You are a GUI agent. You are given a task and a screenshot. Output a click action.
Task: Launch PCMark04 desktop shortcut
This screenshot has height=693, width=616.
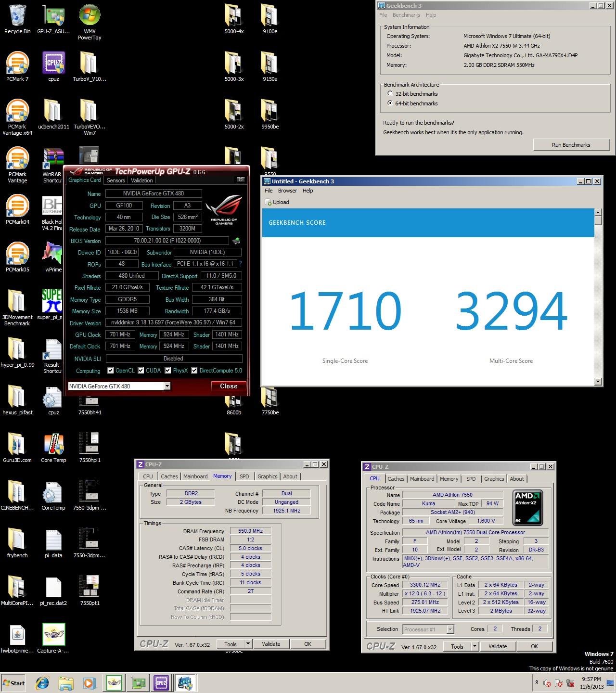[x=17, y=210]
